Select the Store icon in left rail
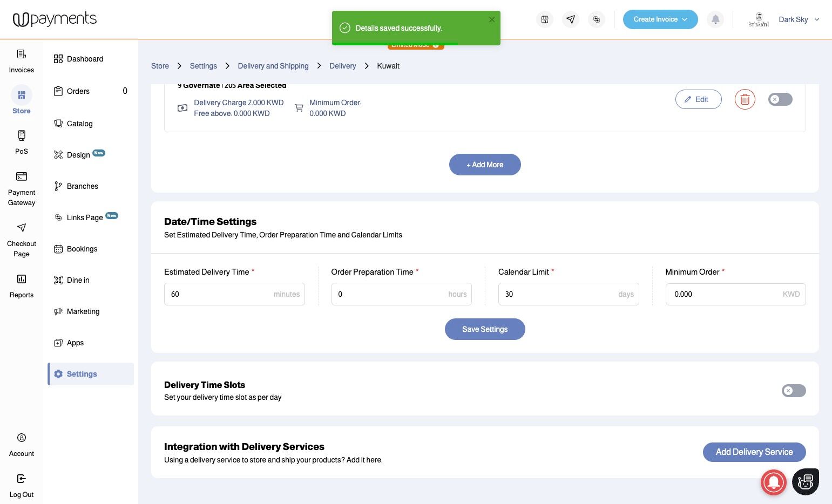832x504 pixels. point(22,95)
